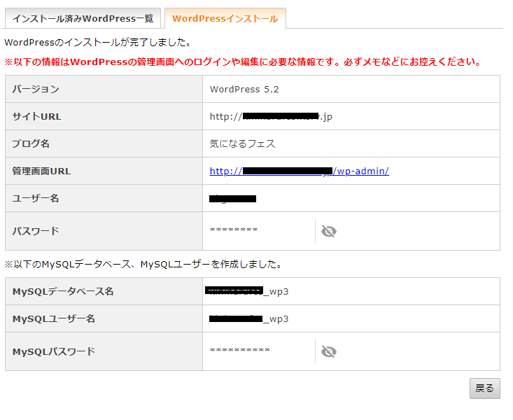Click the WordPress 5.2 version value
This screenshot has width=513, height=420.
[x=244, y=89]
